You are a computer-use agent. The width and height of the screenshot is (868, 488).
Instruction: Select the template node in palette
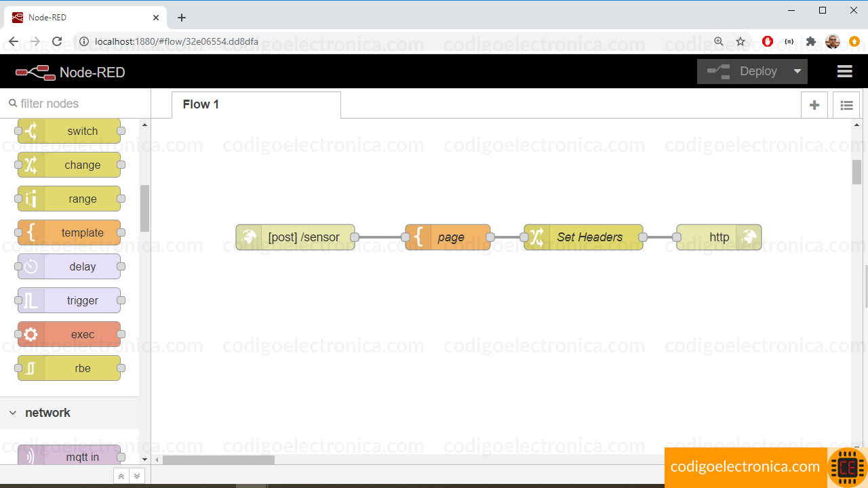click(69, 232)
